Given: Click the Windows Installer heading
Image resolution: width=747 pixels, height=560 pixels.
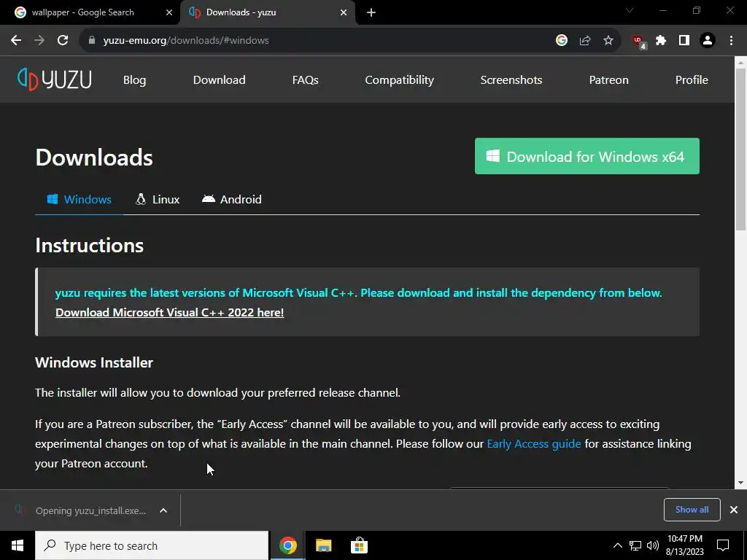Looking at the screenshot, I should click(x=94, y=362).
